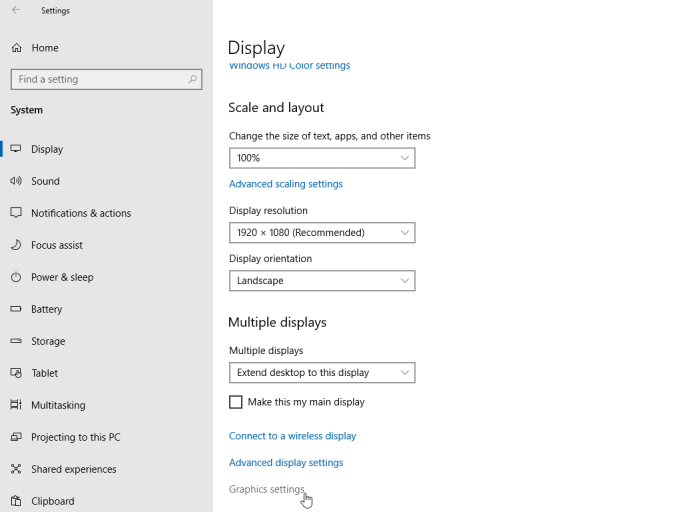Open Advanced scaling settings link

point(286,184)
